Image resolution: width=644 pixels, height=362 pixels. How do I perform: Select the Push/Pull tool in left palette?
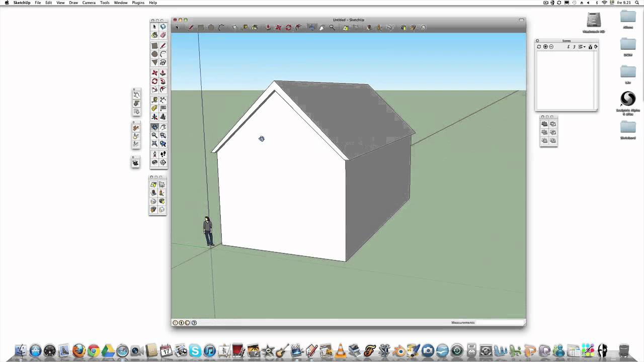163,73
